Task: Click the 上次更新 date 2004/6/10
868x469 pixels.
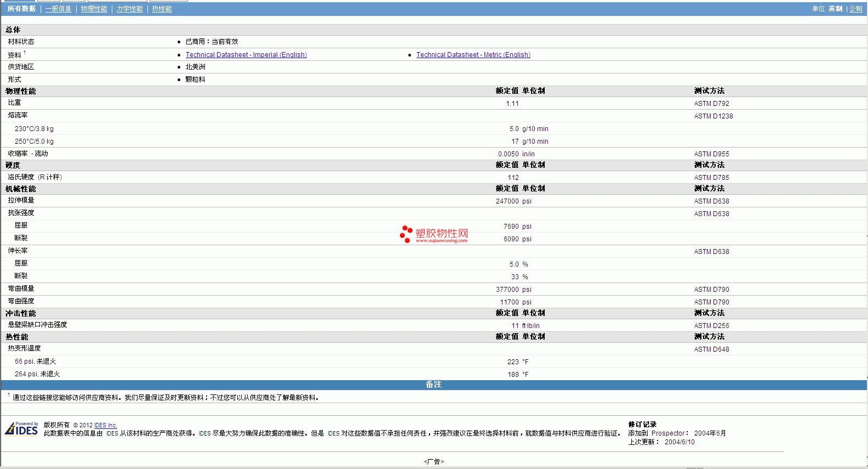Action: (x=679, y=442)
